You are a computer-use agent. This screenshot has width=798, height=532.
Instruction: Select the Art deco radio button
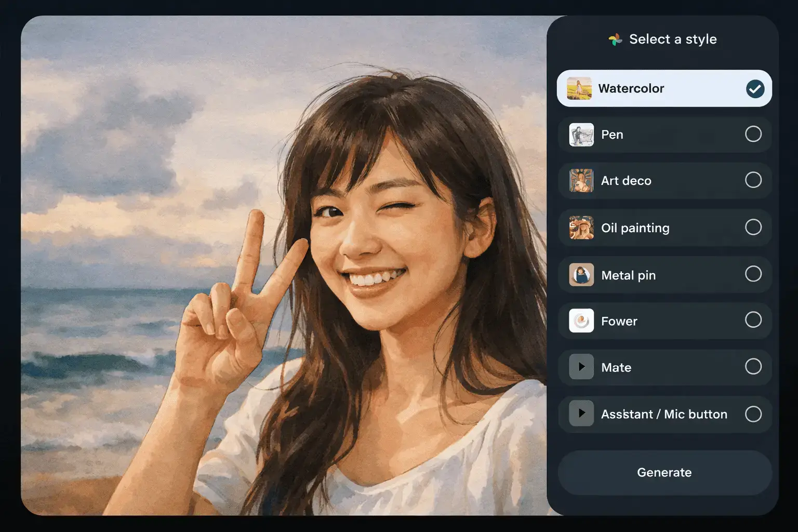click(753, 180)
